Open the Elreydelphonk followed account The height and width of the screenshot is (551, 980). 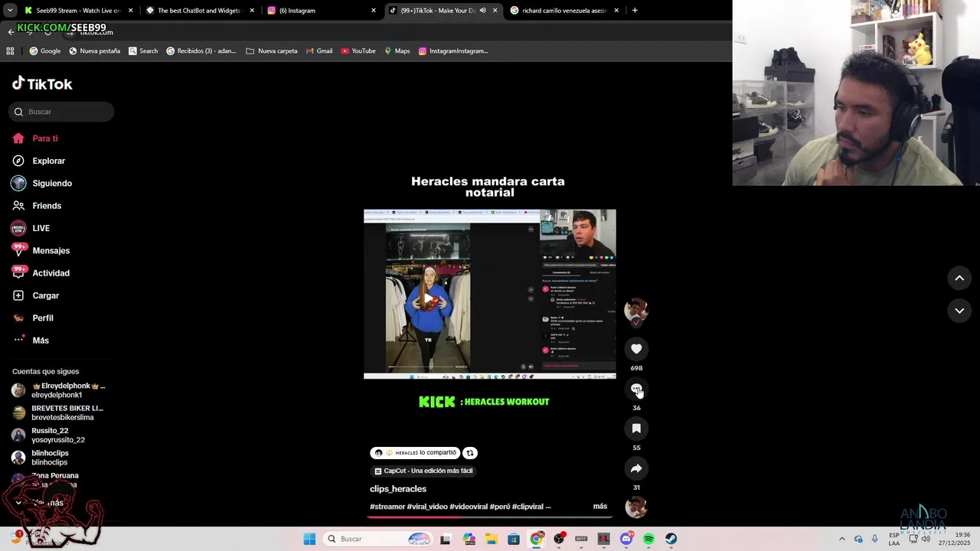coord(58,390)
